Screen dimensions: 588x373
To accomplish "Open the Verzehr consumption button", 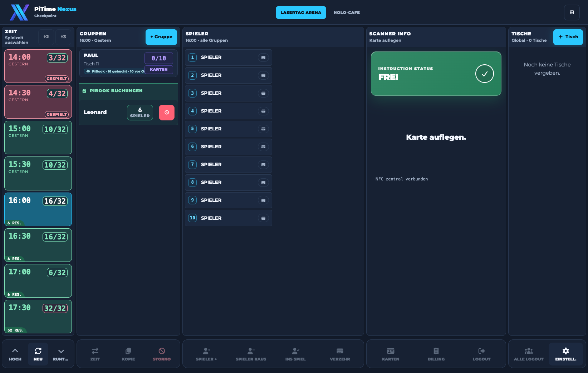I will pyautogui.click(x=340, y=354).
